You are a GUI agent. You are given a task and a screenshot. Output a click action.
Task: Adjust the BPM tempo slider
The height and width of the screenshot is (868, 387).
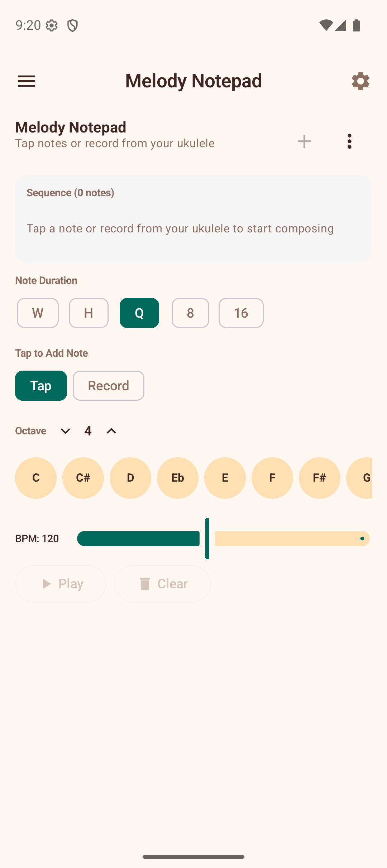click(207, 539)
